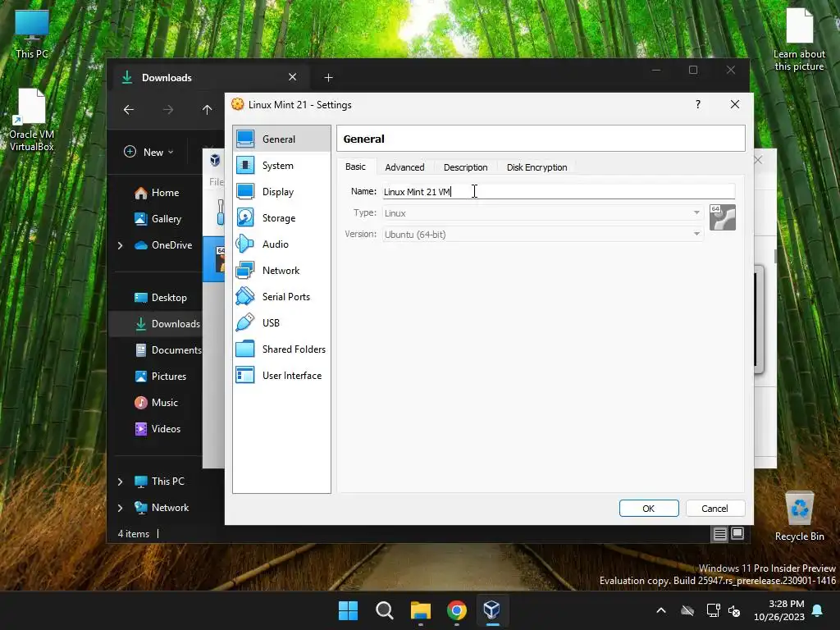840x630 pixels.
Task: Click the VM Name input field
Action: (x=559, y=192)
